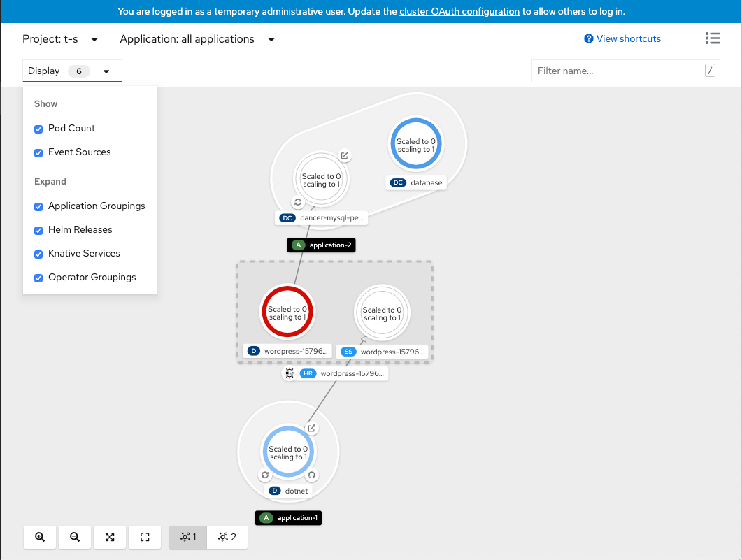Click the question mark help icon
This screenshot has height=560, width=742.
pyautogui.click(x=589, y=38)
